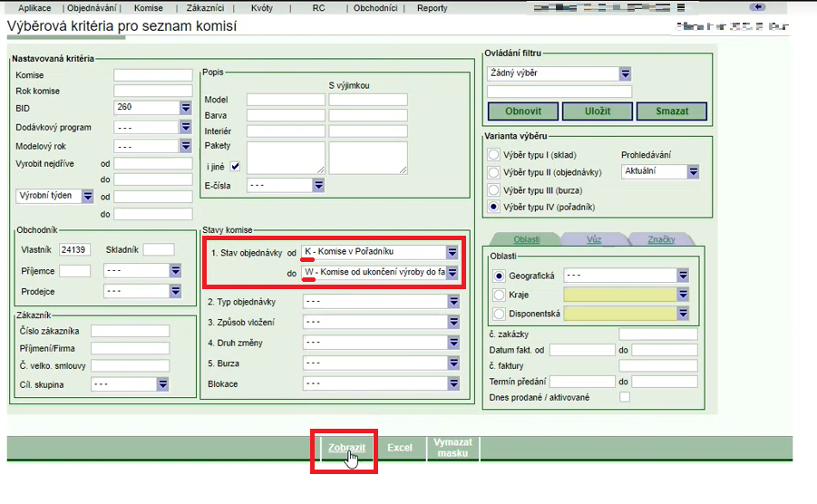This screenshot has width=817, height=504.
Task: Expand the Prohledávání Aktuální dropdown
Action: [693, 171]
